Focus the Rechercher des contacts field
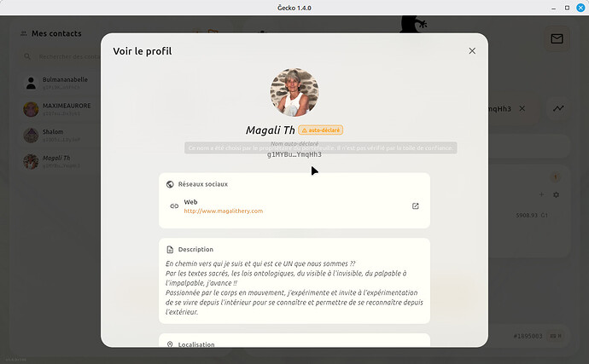The image size is (589, 364). click(x=60, y=56)
